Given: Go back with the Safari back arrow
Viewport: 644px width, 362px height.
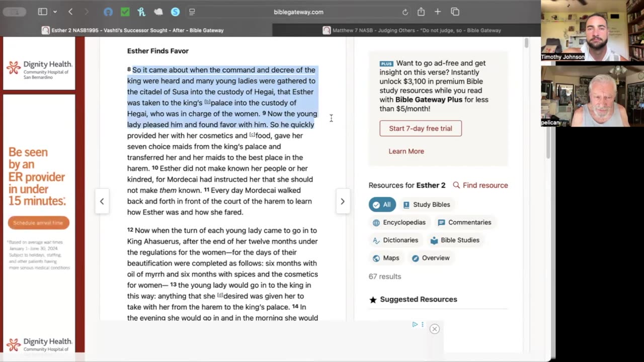Looking at the screenshot, I should (70, 12).
